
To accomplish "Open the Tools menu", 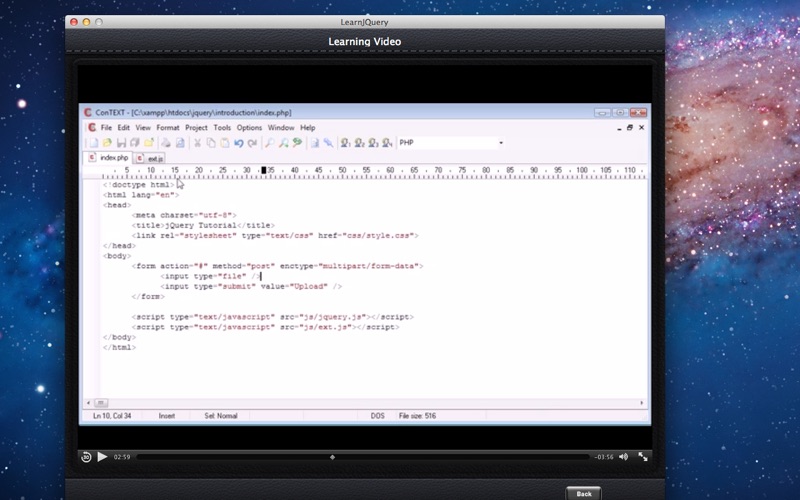I will tap(222, 128).
